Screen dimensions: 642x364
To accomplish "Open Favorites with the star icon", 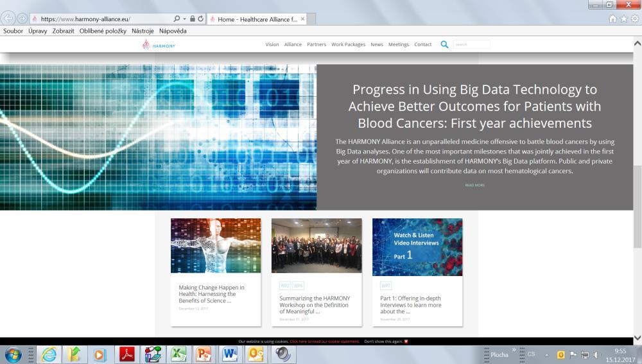I will 623,19.
